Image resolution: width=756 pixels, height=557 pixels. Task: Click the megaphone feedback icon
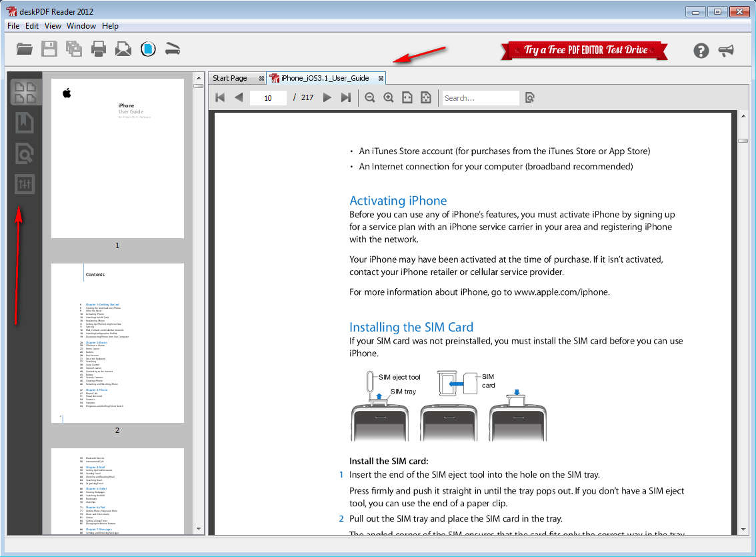click(726, 50)
